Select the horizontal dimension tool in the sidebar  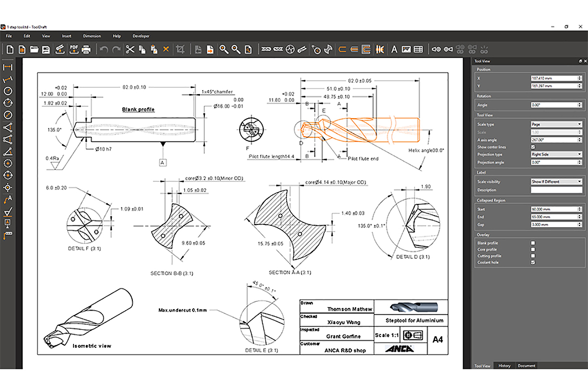[8, 68]
